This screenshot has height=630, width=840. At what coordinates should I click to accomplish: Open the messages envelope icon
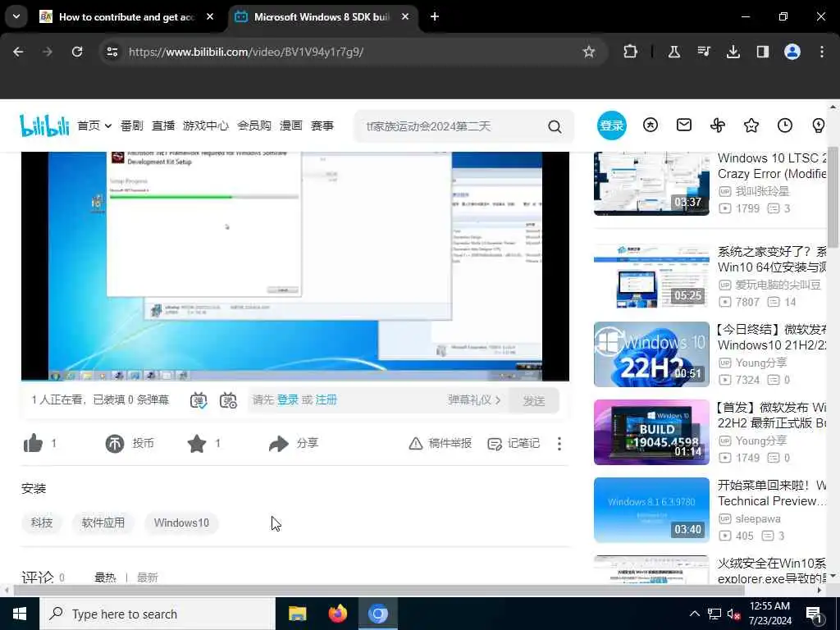click(684, 126)
